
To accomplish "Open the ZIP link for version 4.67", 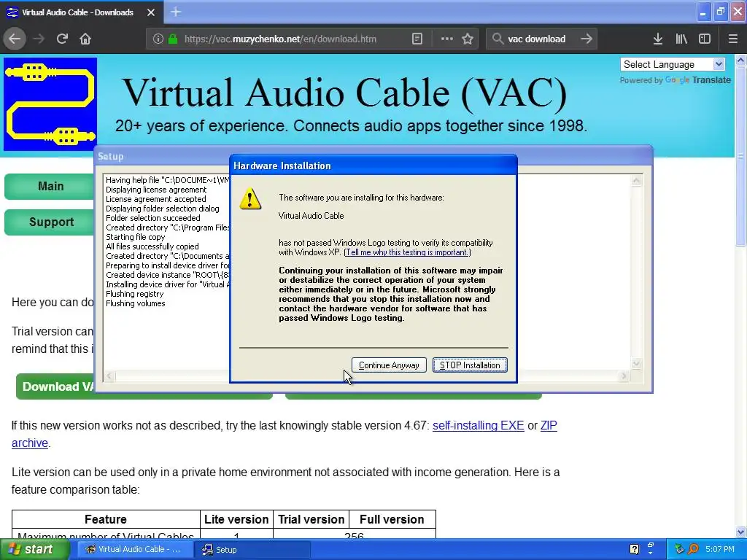I will pos(549,425).
